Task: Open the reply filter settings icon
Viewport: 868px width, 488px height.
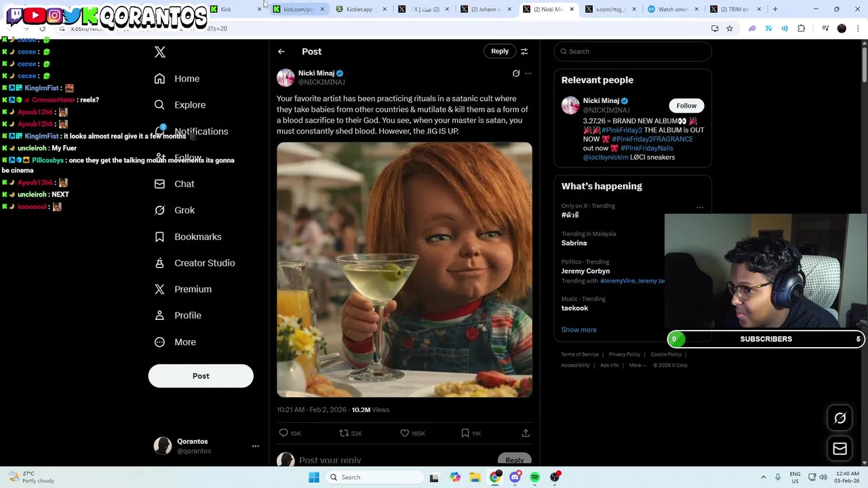Action: 524,52
